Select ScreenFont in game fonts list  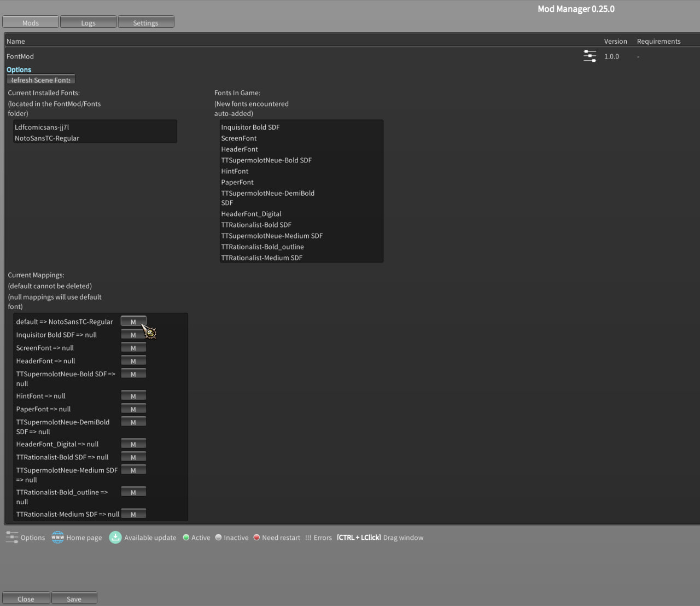(x=239, y=138)
